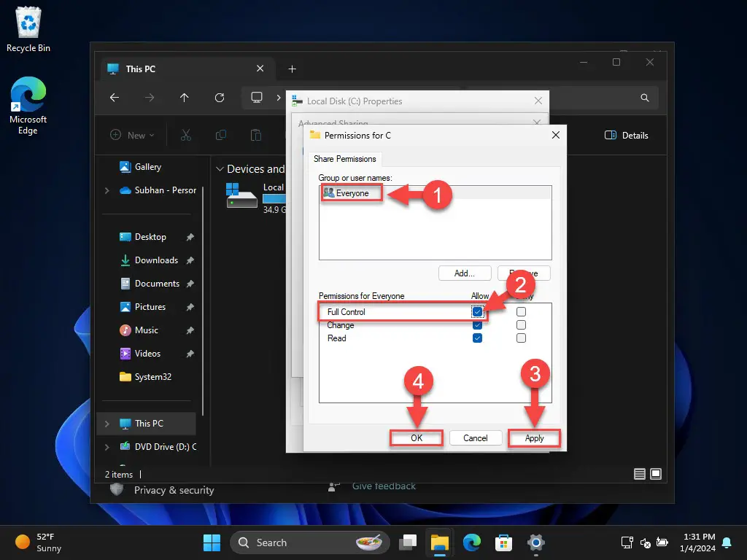Click the Apply button
Image resolution: width=747 pixels, height=560 pixels.
coord(534,437)
